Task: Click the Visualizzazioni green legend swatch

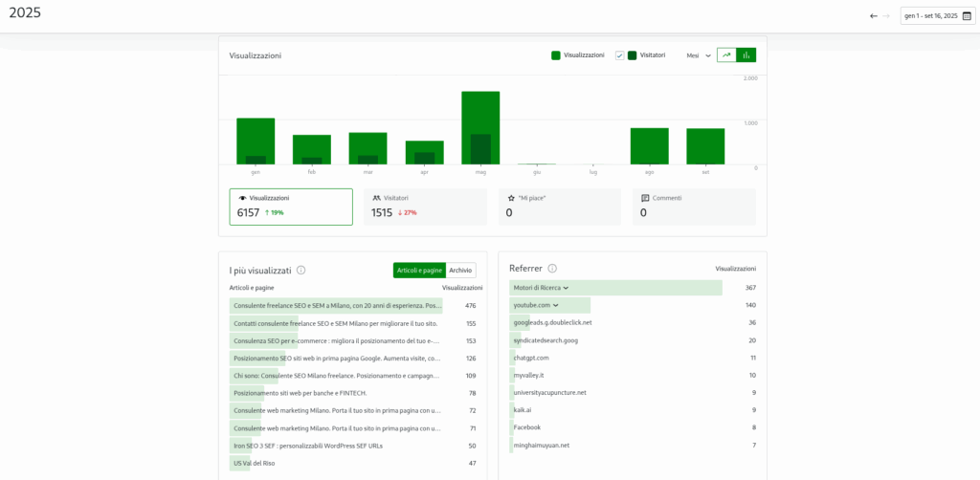Action: pyautogui.click(x=556, y=55)
